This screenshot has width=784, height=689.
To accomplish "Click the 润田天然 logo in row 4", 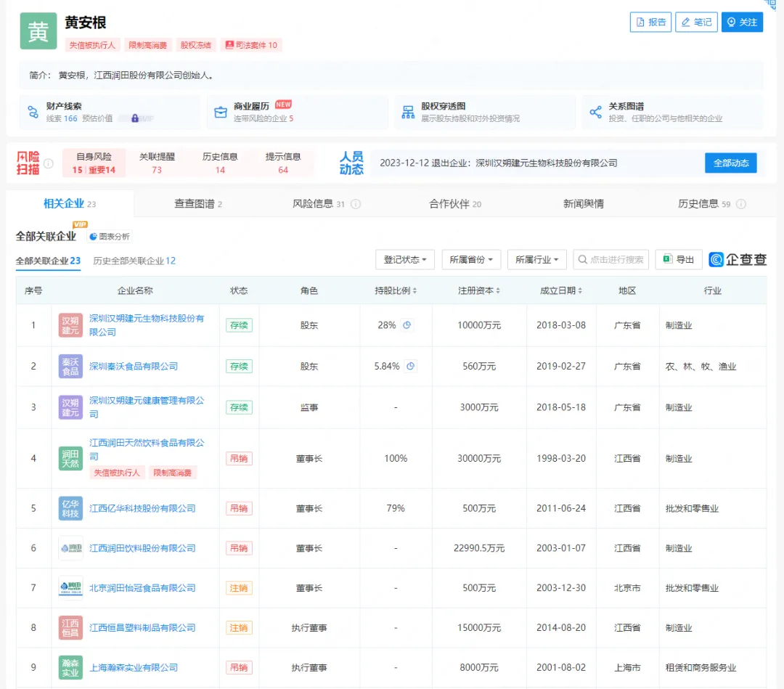I will [x=70, y=459].
